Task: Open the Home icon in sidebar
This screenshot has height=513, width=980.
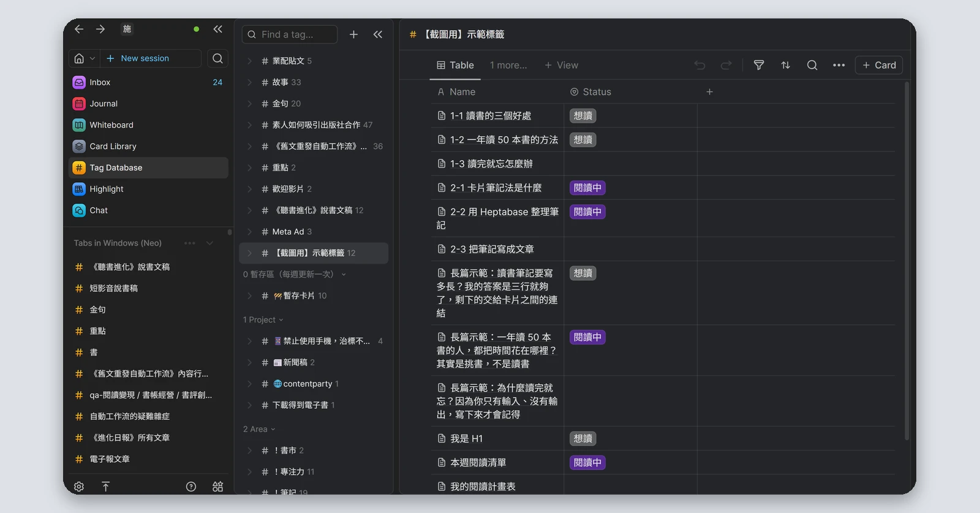Action: (79, 58)
